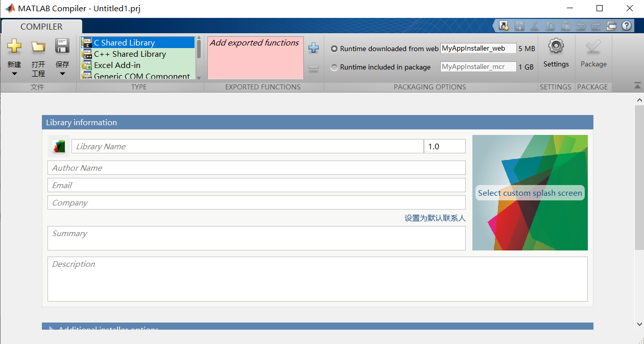Click the Library Name input field
Viewport: 644px width, 344px height.
245,146
